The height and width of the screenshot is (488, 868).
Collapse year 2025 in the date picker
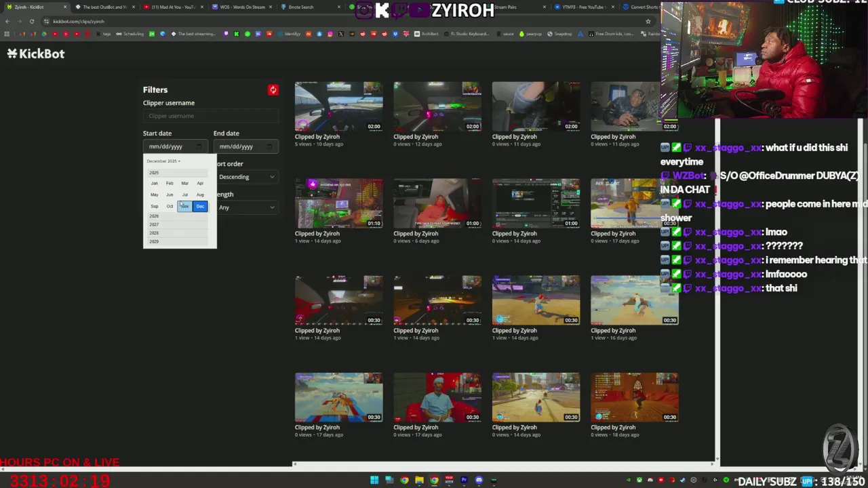pos(178,173)
